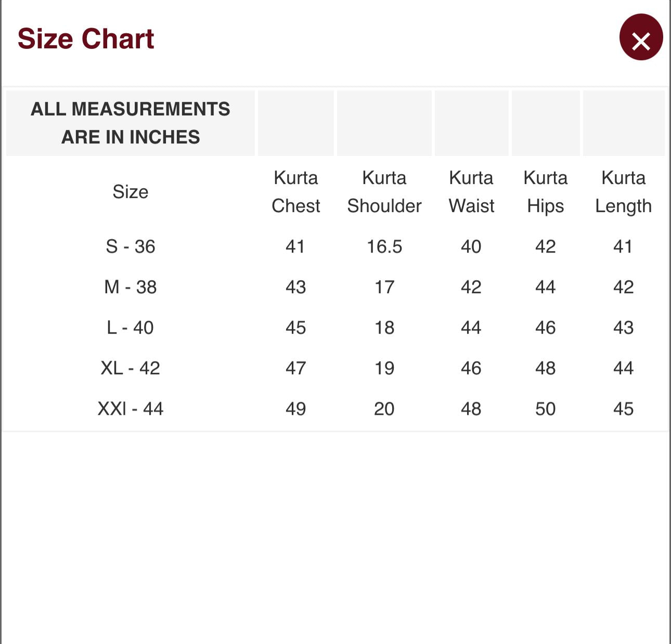
Task: Click the Kurta Shoulder column header
Action: click(x=384, y=192)
